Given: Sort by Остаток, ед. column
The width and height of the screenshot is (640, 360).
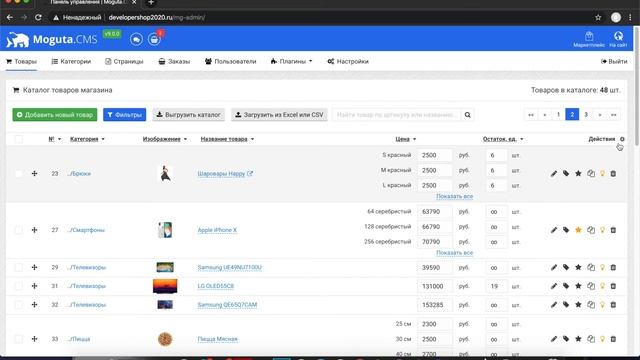Looking at the screenshot, I should (502, 139).
